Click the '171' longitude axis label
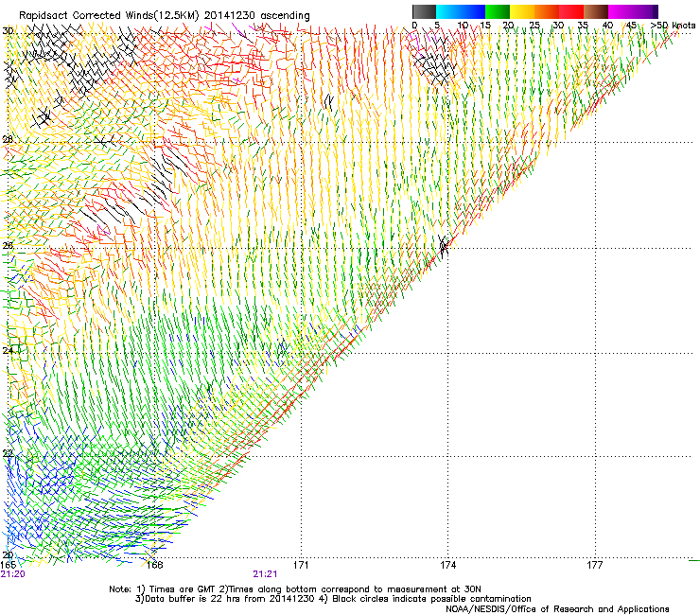Image resolution: width=700 pixels, height=615 pixels. pyautogui.click(x=301, y=565)
